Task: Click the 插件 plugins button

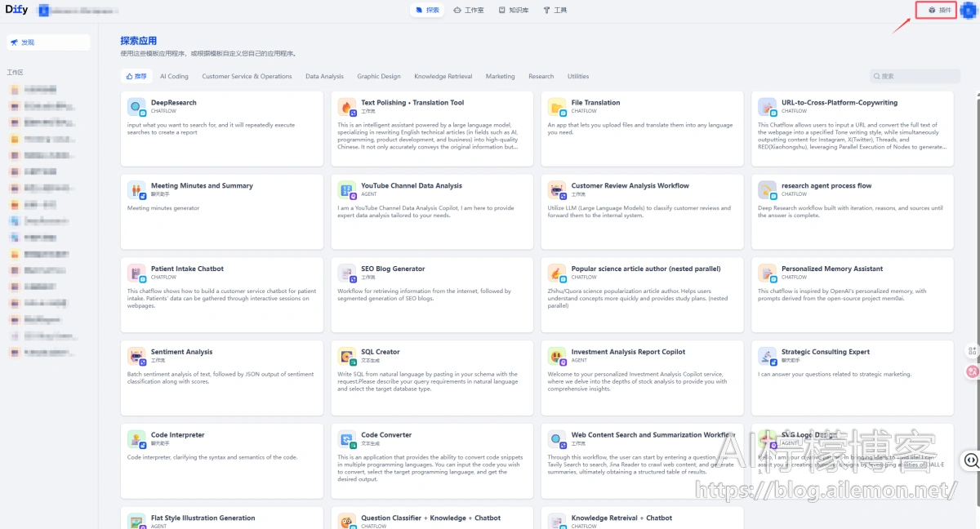Action: pyautogui.click(x=939, y=11)
